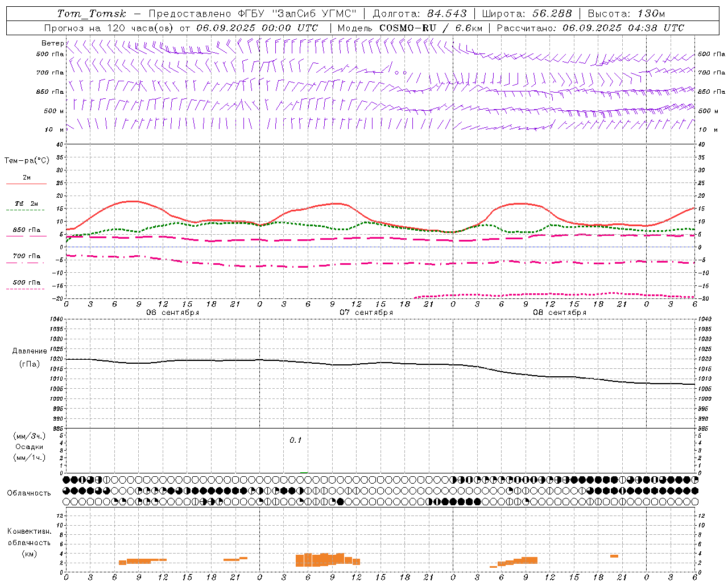The width and height of the screenshot is (728, 582).
Task: Click the forecast start time 06.09.2025 00:00 UTC
Action: click(x=257, y=28)
